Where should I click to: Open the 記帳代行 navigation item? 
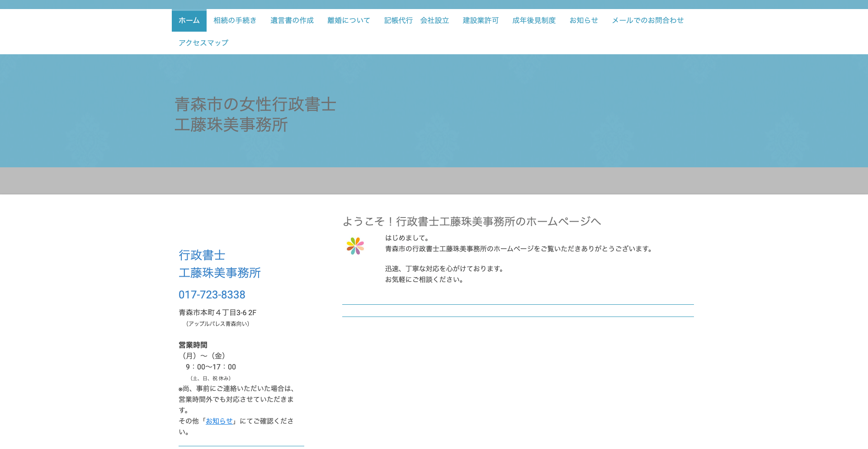click(x=398, y=20)
